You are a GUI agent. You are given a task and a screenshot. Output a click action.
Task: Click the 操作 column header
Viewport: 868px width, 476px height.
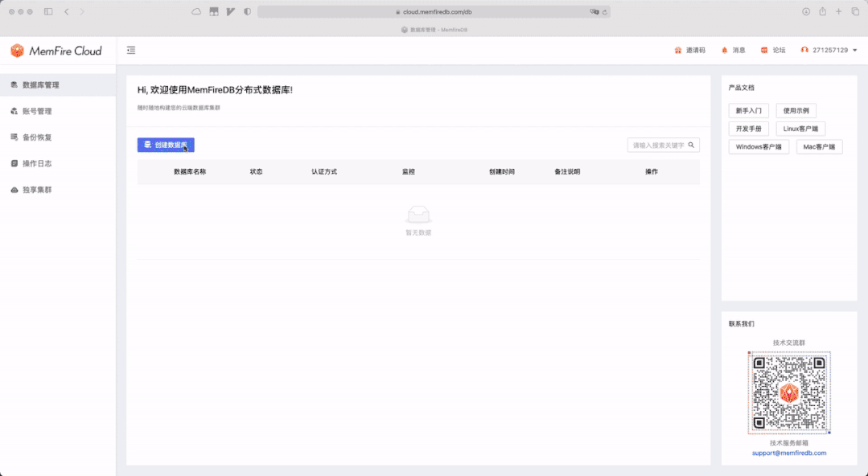click(652, 172)
